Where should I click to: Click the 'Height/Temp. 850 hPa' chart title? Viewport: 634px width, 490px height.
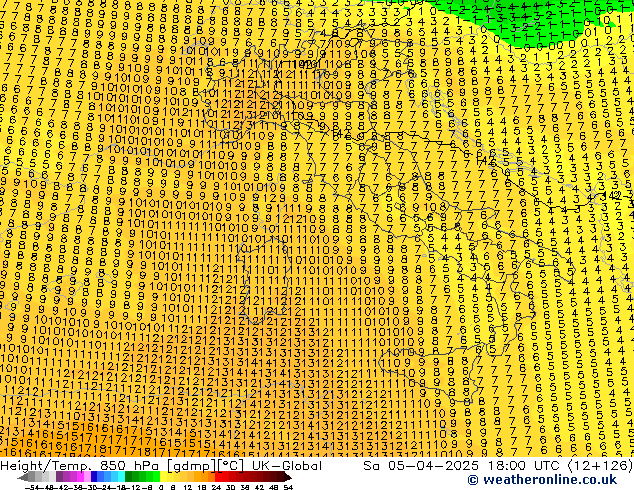(x=81, y=466)
